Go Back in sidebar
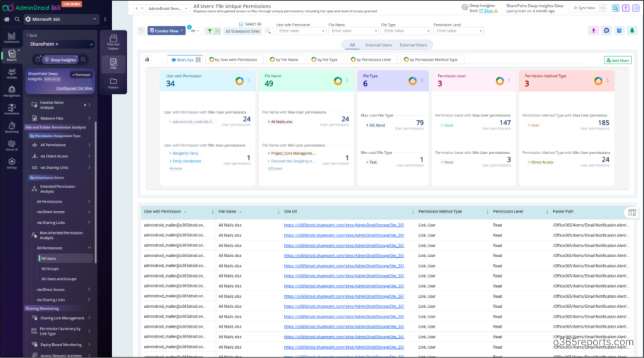This screenshot has height=358, width=644. click(32, 35)
